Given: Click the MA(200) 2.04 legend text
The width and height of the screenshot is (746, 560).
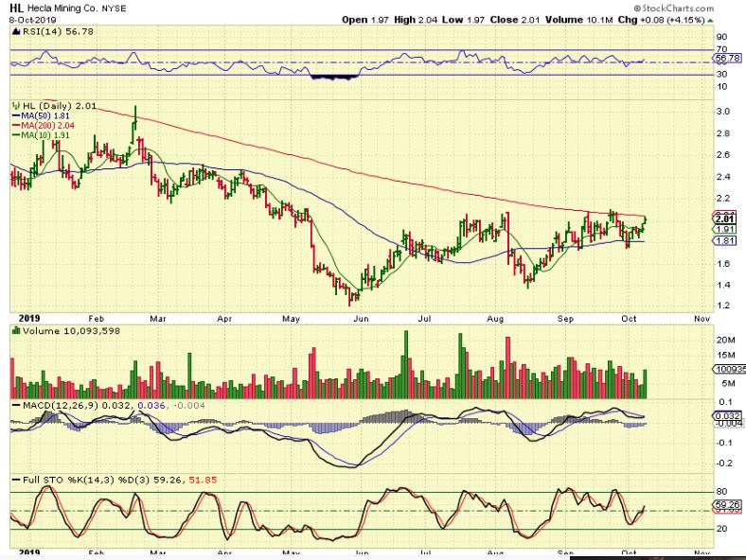Looking at the screenshot, I should (48, 126).
